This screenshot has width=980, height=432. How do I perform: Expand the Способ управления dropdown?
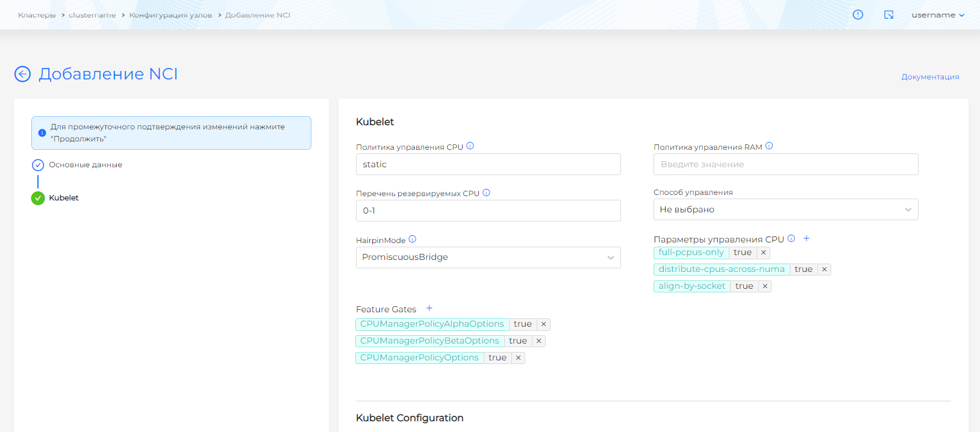click(x=785, y=209)
